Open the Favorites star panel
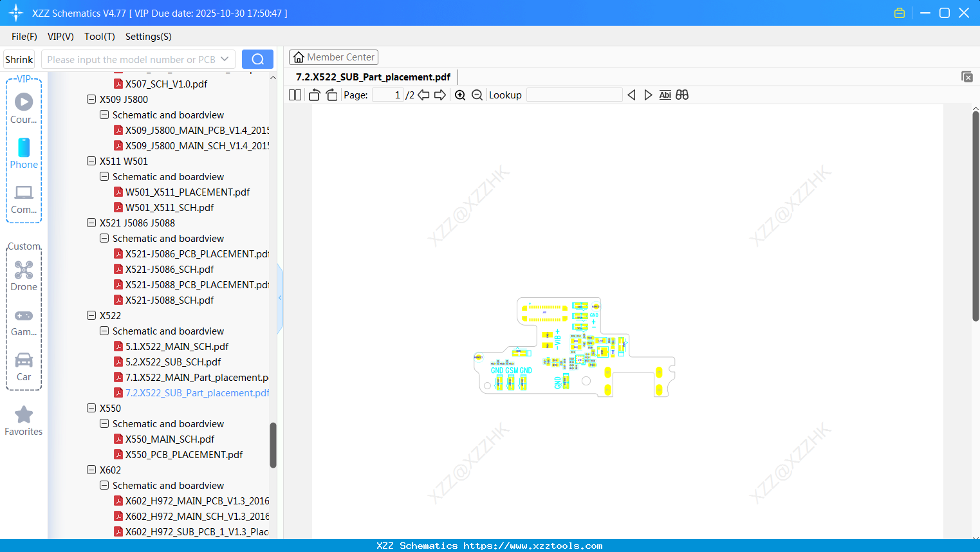This screenshot has height=552, width=980. pyautogui.click(x=23, y=419)
